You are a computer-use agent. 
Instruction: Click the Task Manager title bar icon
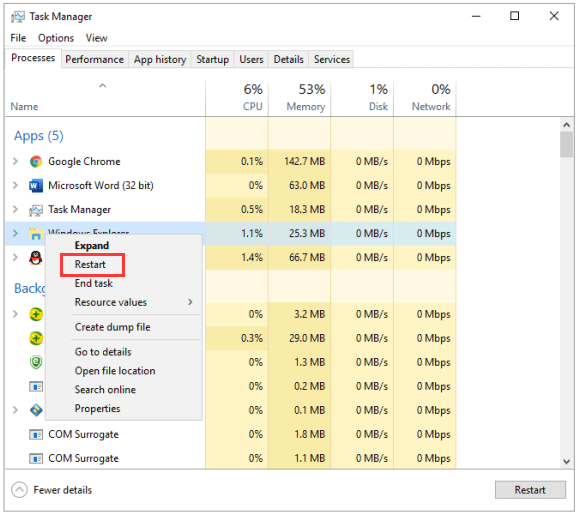pyautogui.click(x=17, y=17)
